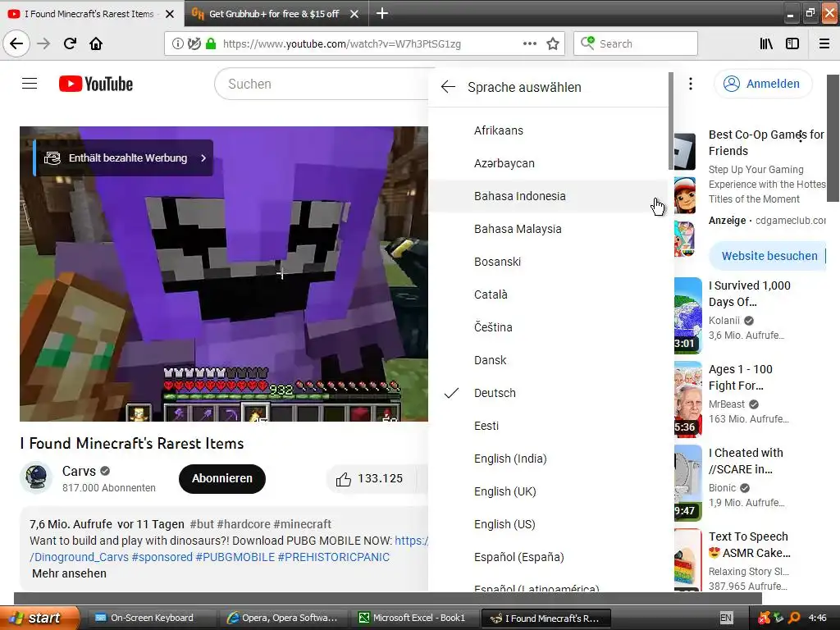Switch to Opera window in taskbar
The width and height of the screenshot is (840, 630).
(283, 618)
